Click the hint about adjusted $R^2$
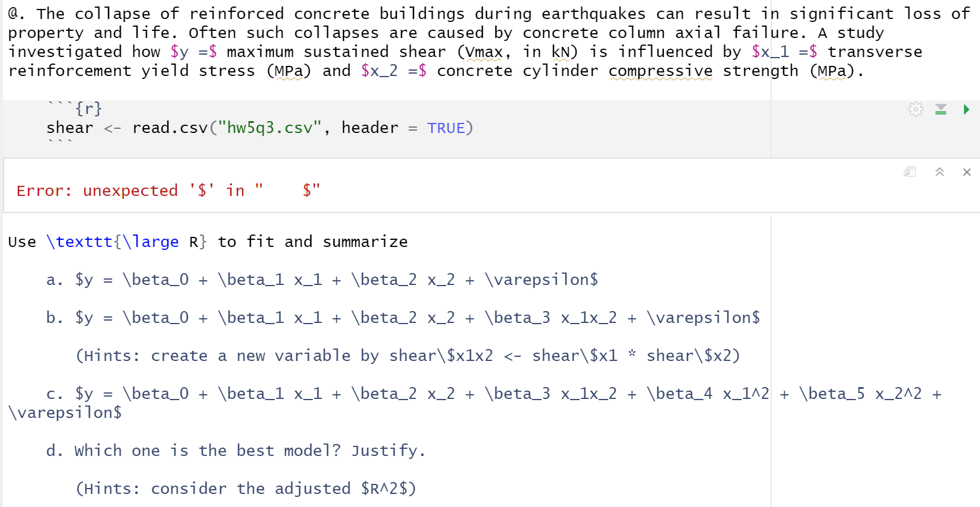The width and height of the screenshot is (980, 507). (x=246, y=489)
